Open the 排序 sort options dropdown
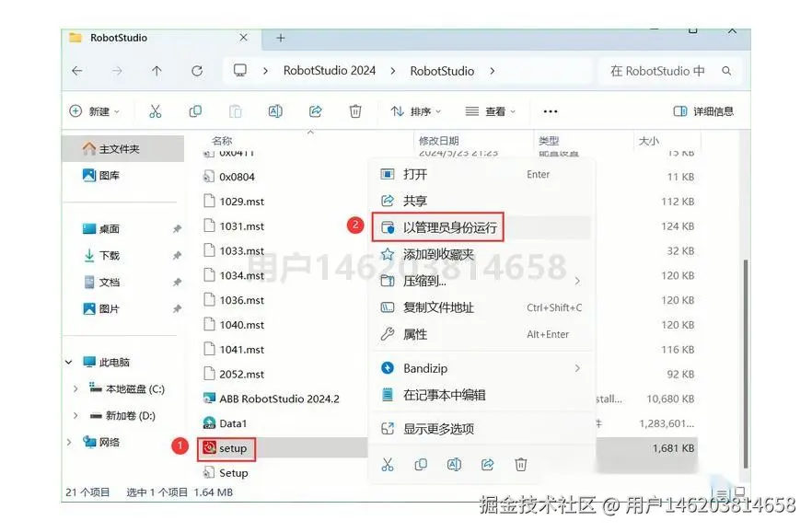This screenshot has width=812, height=532. pyautogui.click(x=416, y=110)
